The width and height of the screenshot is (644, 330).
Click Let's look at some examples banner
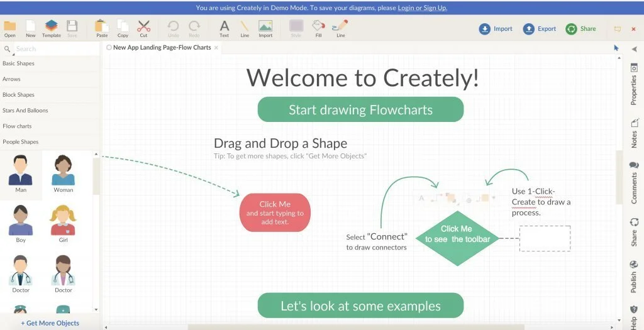point(360,305)
